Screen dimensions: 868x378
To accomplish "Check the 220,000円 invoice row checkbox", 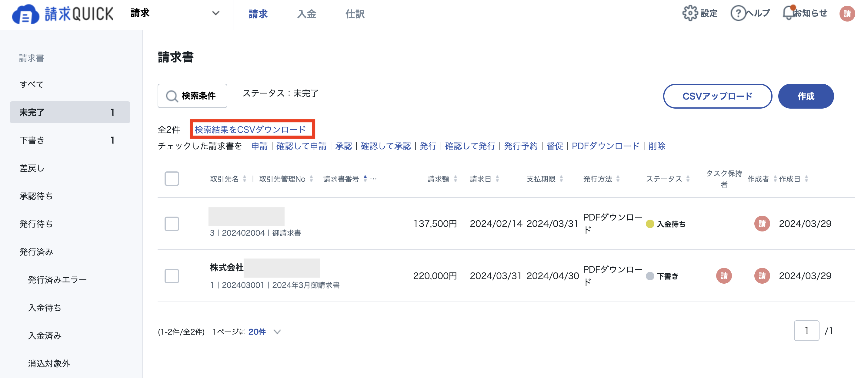I will point(172,276).
